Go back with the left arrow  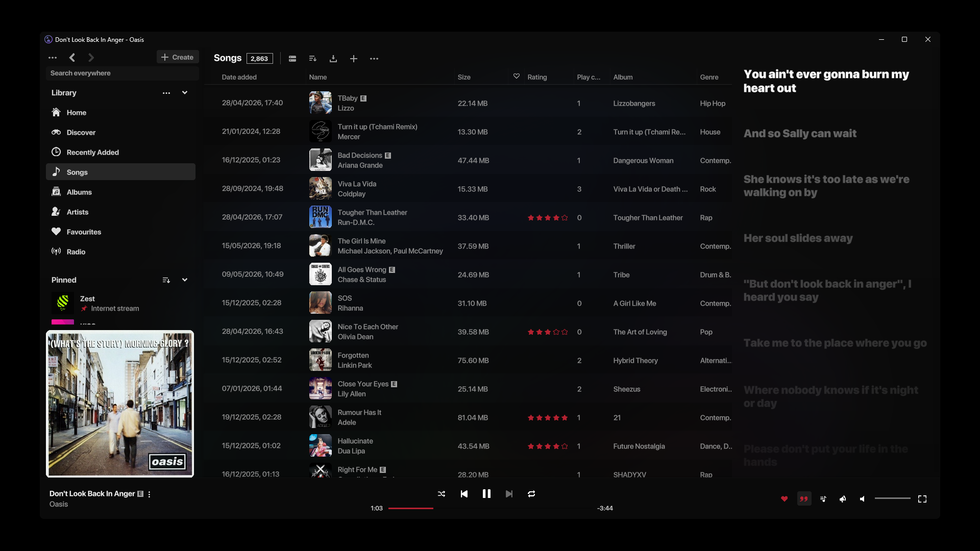(x=72, y=58)
